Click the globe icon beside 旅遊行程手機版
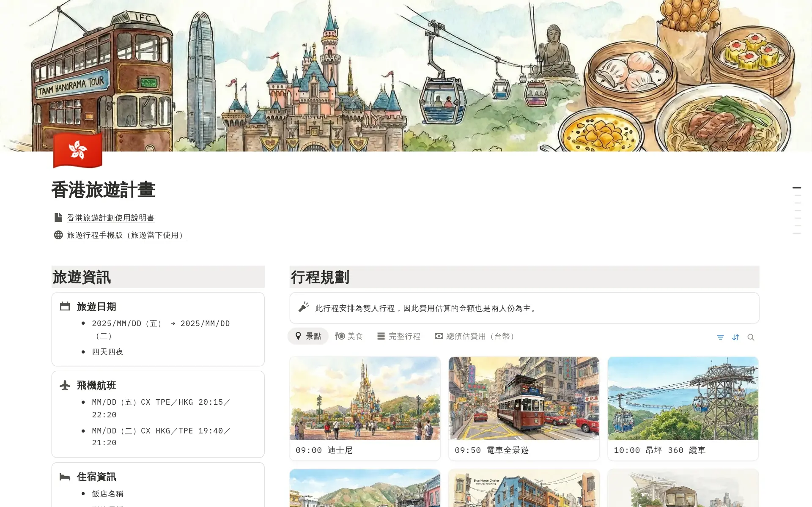This screenshot has width=812, height=507. (58, 235)
